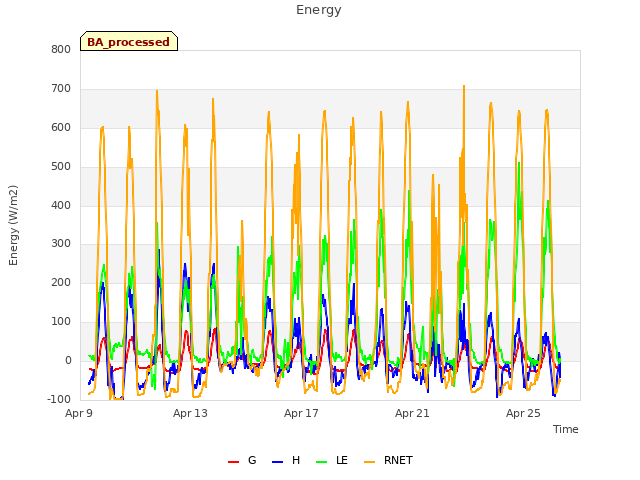Click the 200 y-axis tick label
The height and width of the screenshot is (480, 640).
pos(61,282)
